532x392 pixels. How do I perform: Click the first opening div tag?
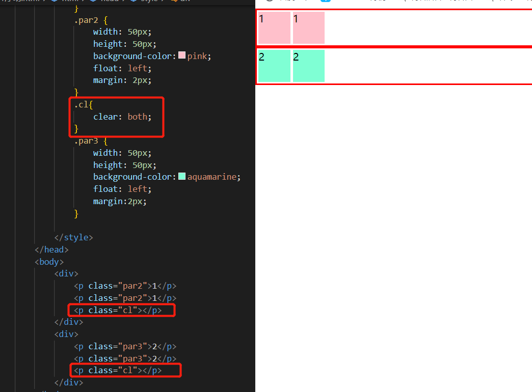point(66,274)
